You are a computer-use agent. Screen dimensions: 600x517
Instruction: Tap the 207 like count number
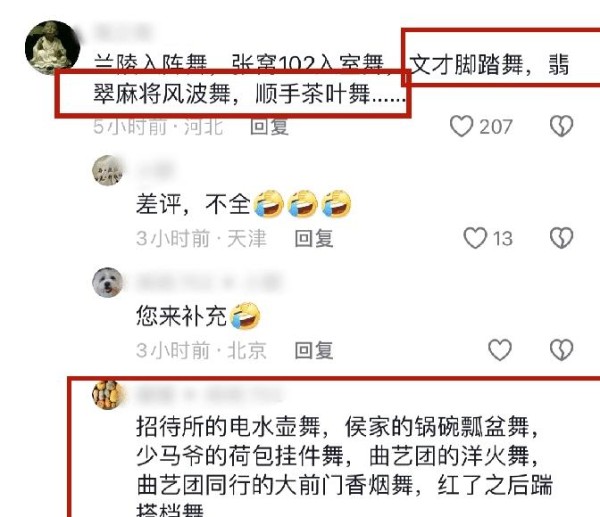pyautogui.click(x=496, y=127)
